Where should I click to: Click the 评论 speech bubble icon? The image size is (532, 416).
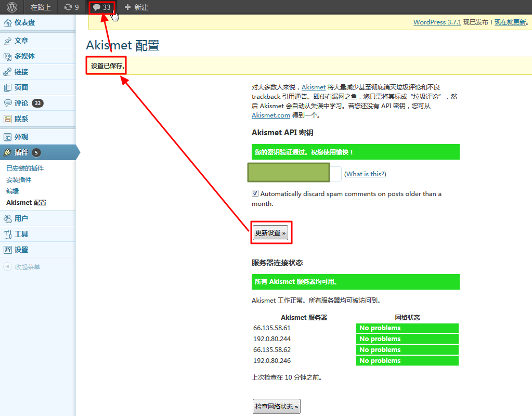point(7,103)
